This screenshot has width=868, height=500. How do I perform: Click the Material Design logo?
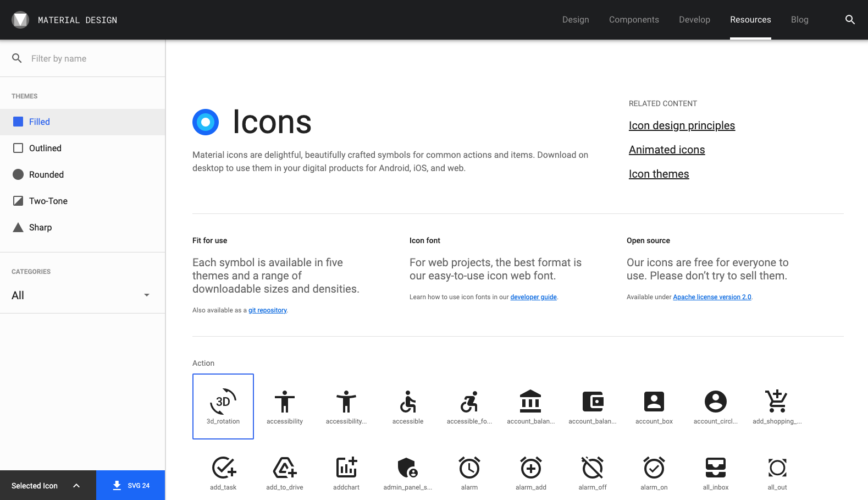20,20
